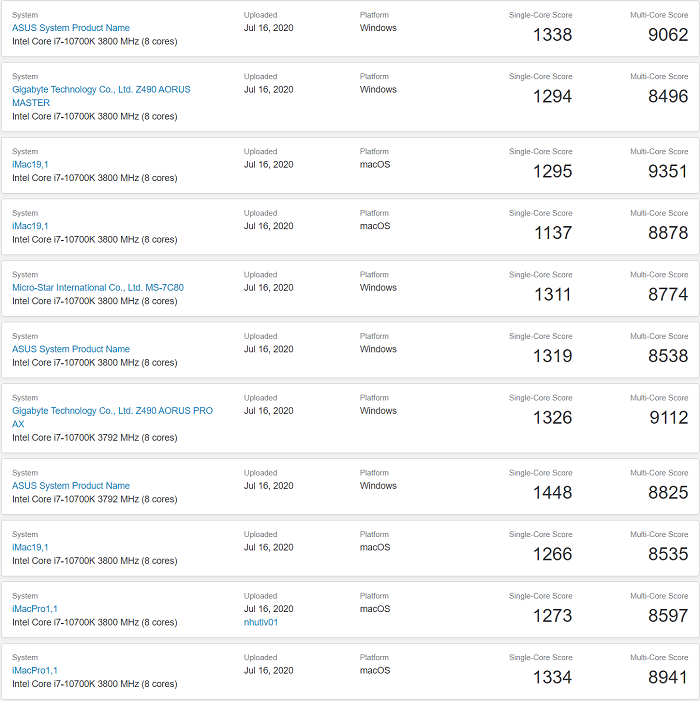Click the single-core score 1137
Screen dimensions: 700x701
pos(553,233)
